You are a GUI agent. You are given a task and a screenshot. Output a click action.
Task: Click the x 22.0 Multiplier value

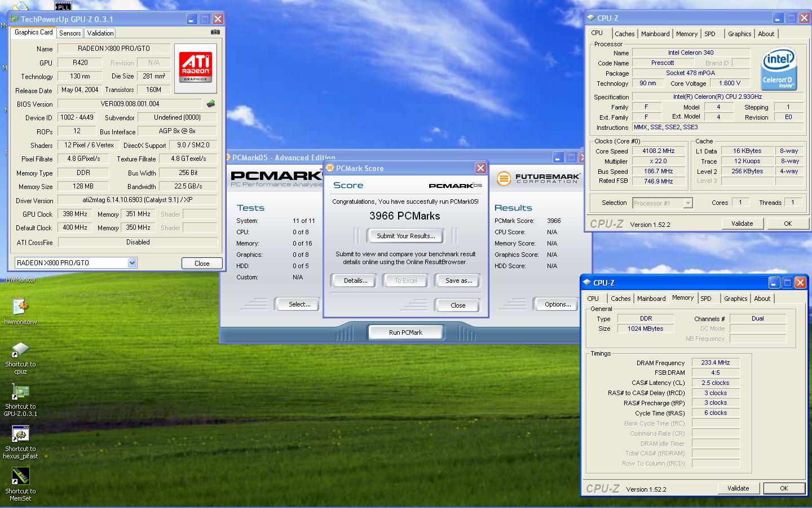tap(658, 161)
